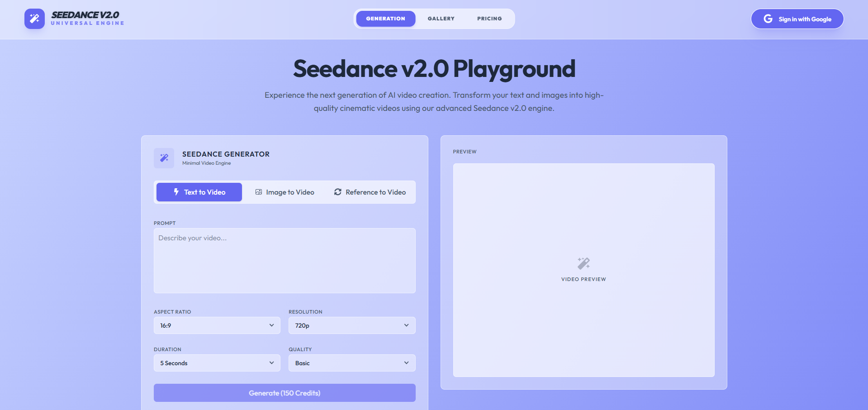Click the Generate 150 Credits button
Viewport: 868px width, 410px height.
tap(284, 392)
